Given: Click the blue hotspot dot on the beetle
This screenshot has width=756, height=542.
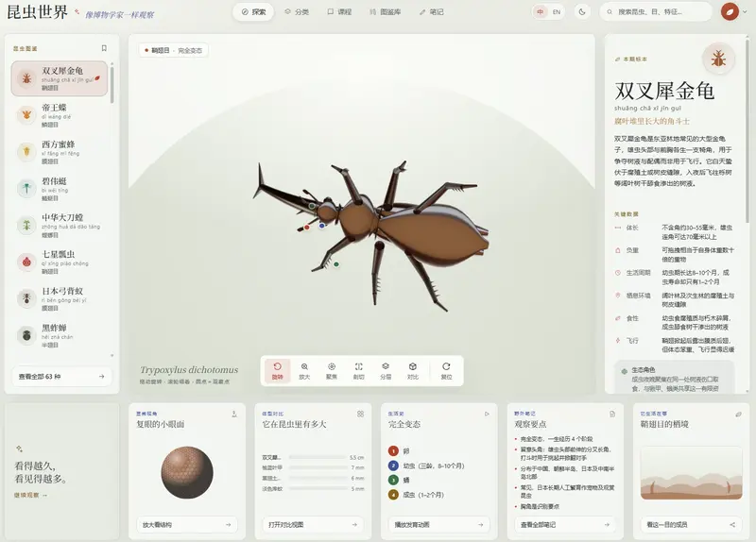Looking at the screenshot, I should coord(321,225).
